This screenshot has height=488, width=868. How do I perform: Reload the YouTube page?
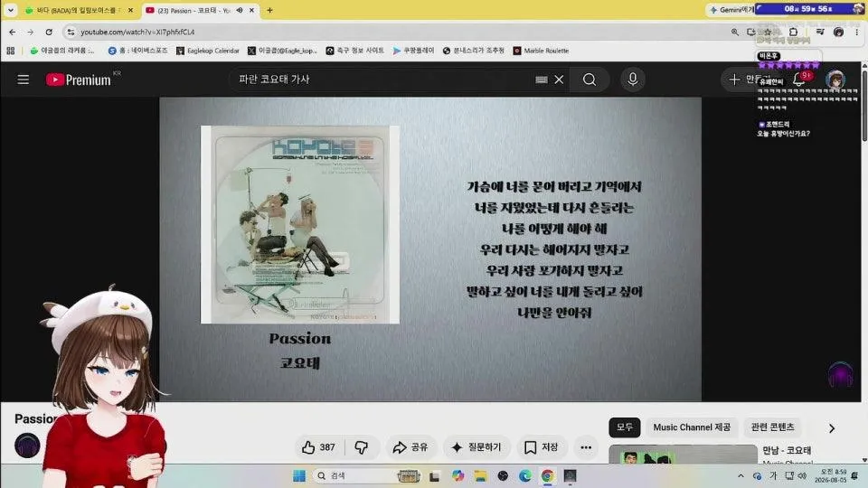click(x=49, y=33)
